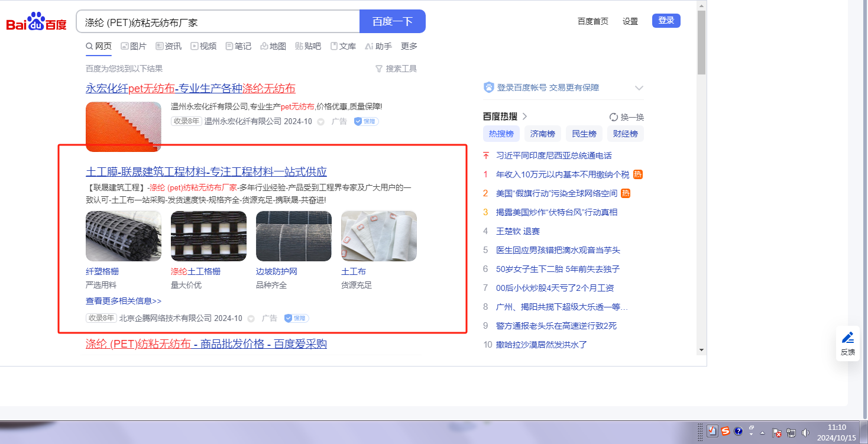This screenshot has height=444, width=868.
Task: Open 年收入10万元以内基本不用缴纳个税 topic
Action: [563, 174]
